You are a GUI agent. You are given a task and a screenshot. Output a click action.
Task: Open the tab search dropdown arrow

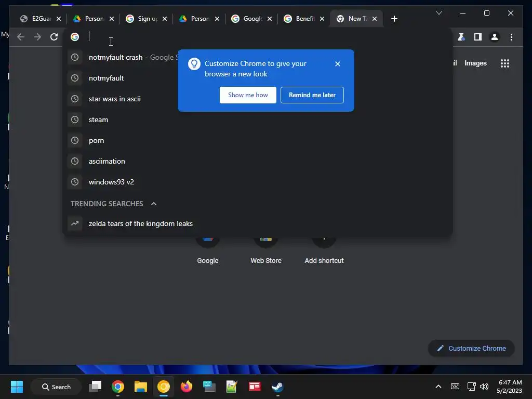(x=438, y=13)
